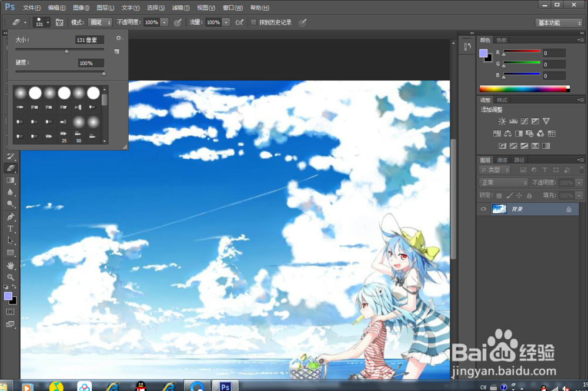Image resolution: width=588 pixels, height=391 pixels.
Task: Change screen mode icon in toolbox
Action: click(x=11, y=325)
